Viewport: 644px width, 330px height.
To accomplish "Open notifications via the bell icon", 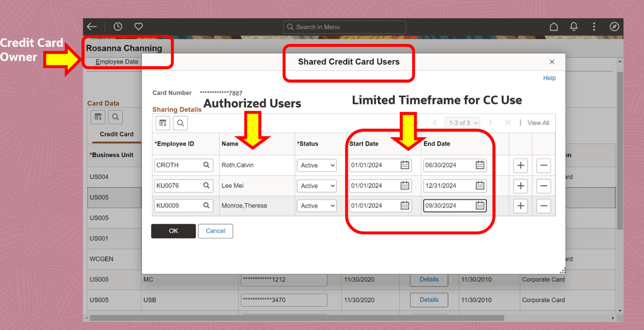I will point(574,26).
